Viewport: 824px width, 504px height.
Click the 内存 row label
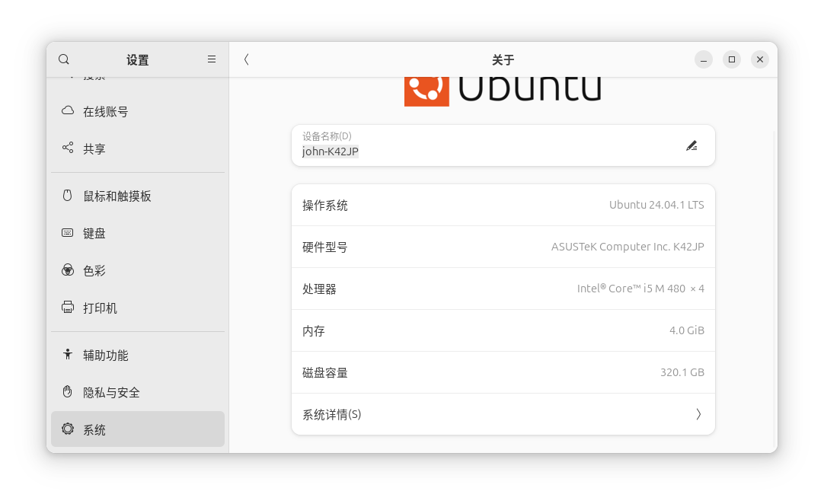click(x=313, y=331)
